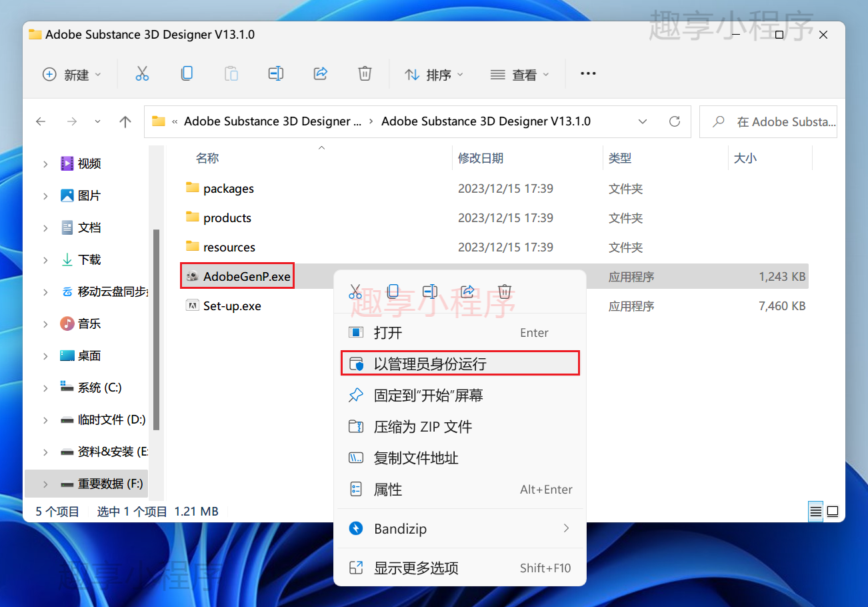Click the truncated Adobe Substance 3D Designer breadcrumb
The image size is (868, 607).
pyautogui.click(x=273, y=121)
